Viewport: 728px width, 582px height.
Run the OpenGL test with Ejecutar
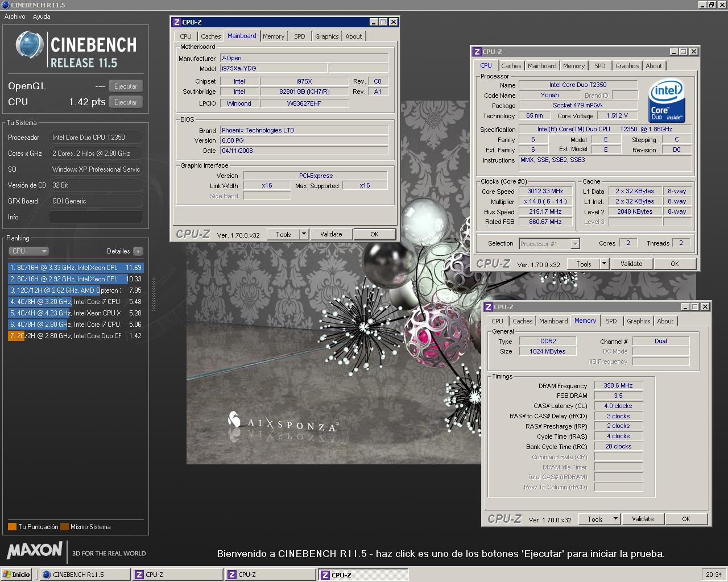126,86
